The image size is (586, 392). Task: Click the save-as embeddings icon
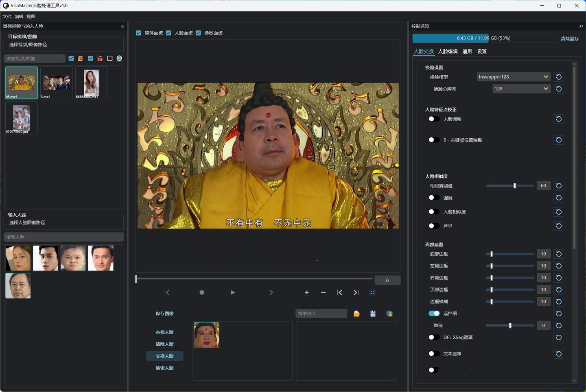[x=389, y=314]
